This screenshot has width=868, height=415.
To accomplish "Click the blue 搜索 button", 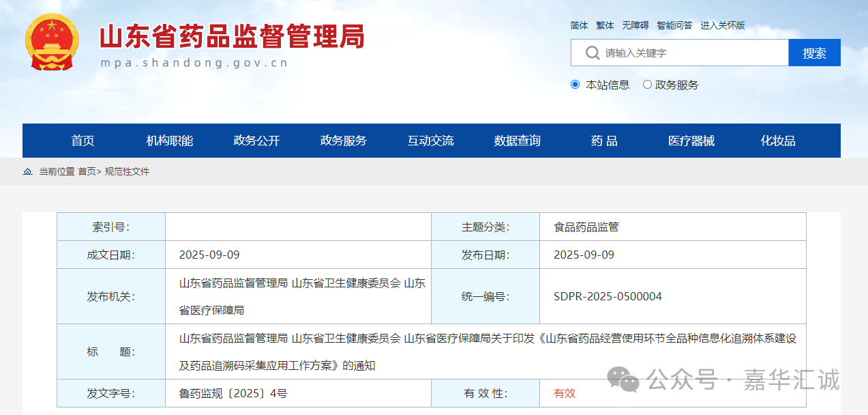I will [814, 53].
